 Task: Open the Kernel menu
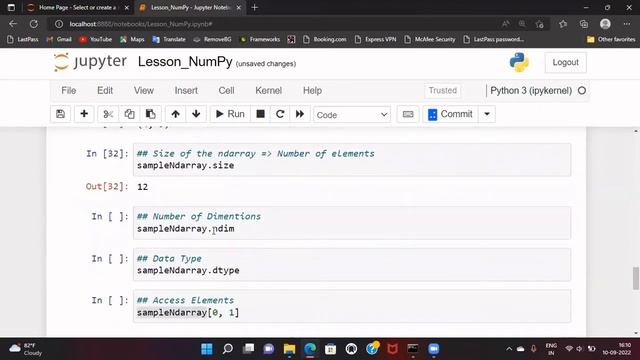pos(269,91)
